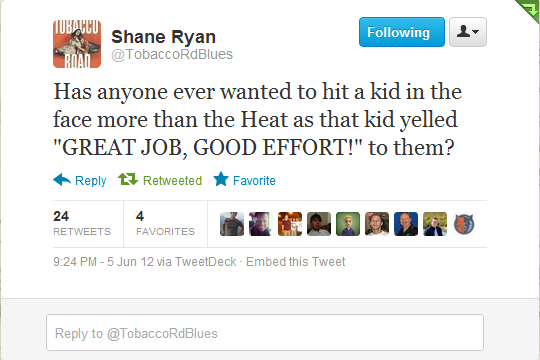Click the green Retweeted arrows icon
This screenshot has height=360, width=540.
pyautogui.click(x=128, y=179)
